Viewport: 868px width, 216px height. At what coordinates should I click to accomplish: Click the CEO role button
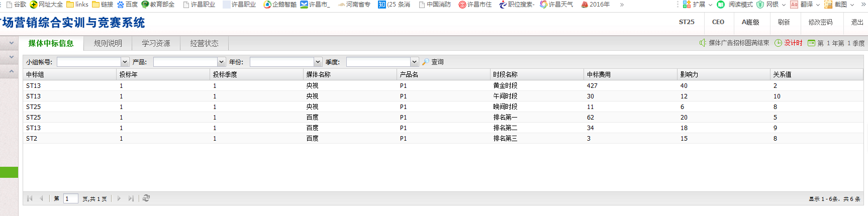[x=718, y=22]
